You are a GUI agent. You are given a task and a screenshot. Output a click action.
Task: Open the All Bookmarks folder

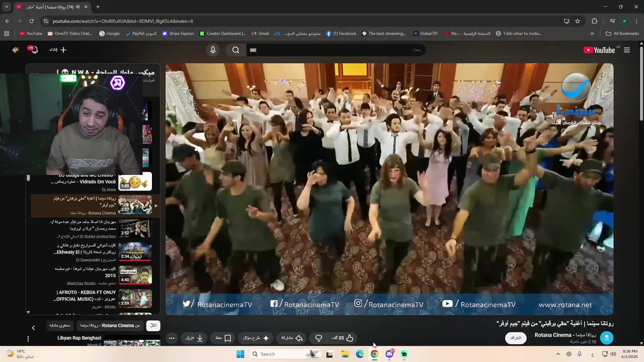[622, 34]
